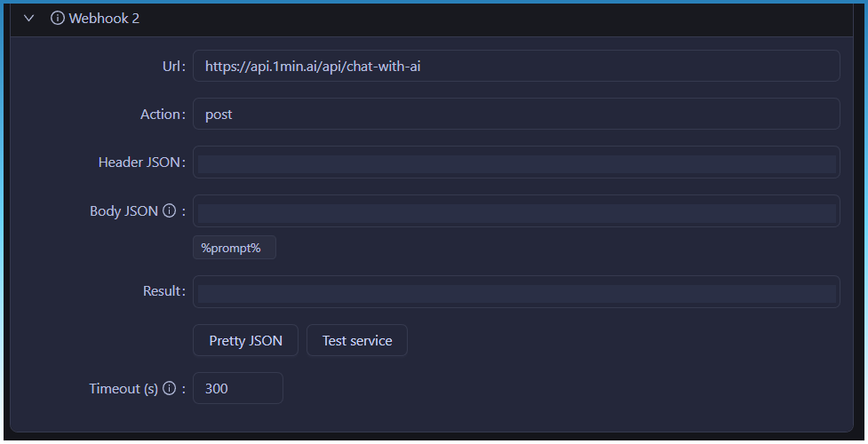The image size is (868, 444).
Task: Click the Url label
Action: [x=172, y=66]
